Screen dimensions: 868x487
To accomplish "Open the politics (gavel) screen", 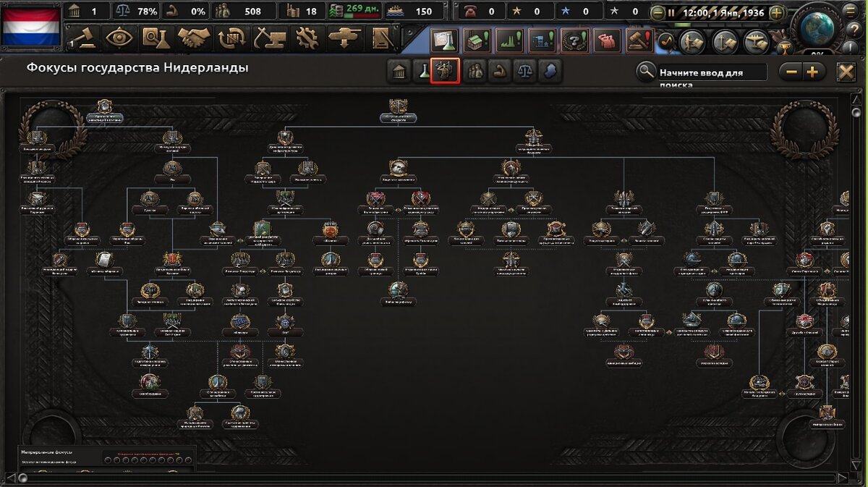I will point(82,37).
